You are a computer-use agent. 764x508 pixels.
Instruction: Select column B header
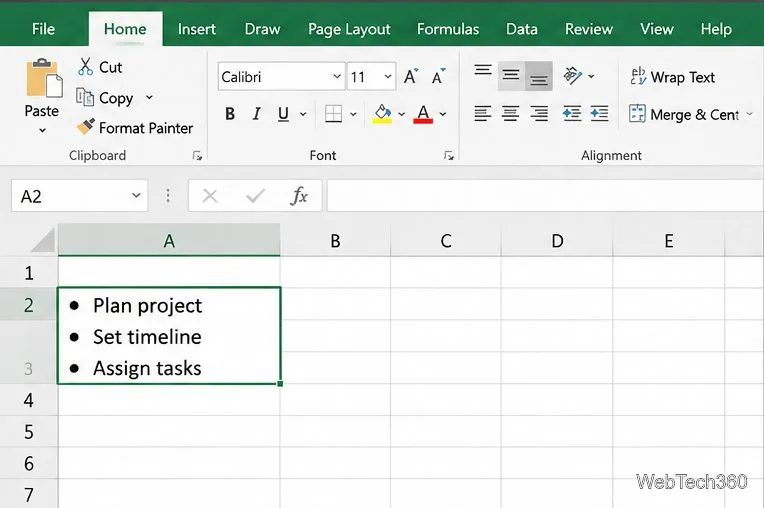click(x=335, y=240)
